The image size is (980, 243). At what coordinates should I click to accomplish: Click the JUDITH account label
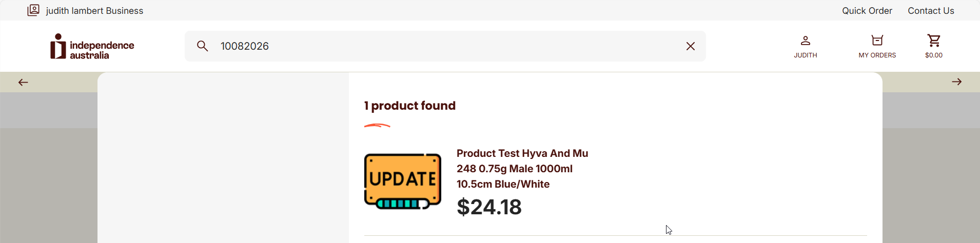pos(806,55)
